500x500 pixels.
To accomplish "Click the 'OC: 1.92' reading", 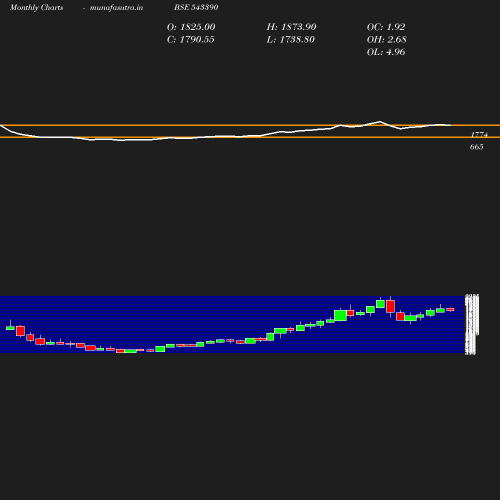I will click(386, 27).
